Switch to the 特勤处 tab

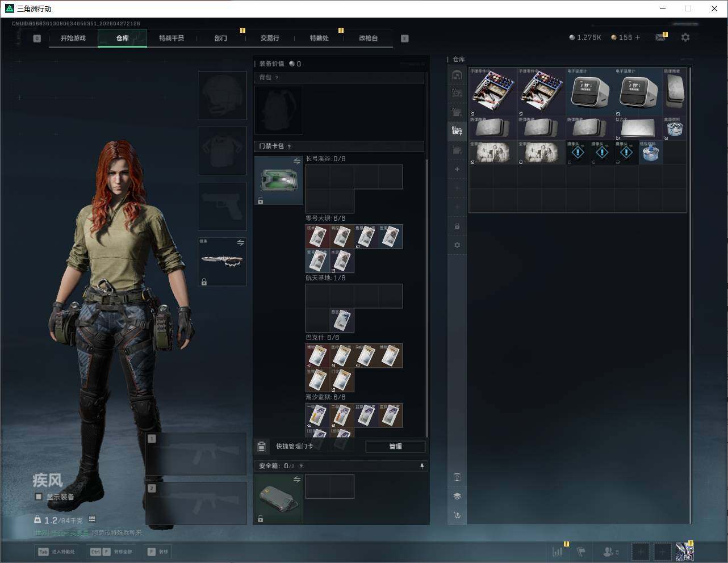point(319,38)
